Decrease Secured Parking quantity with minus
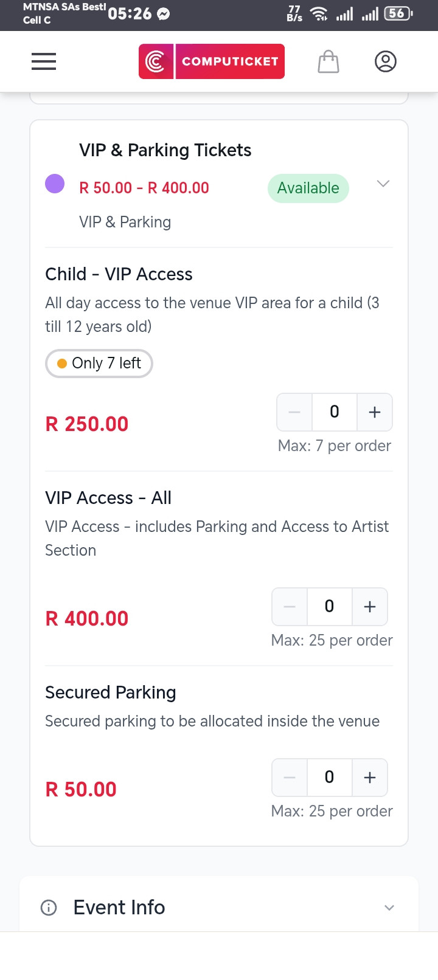Viewport: 438px width, 980px height. click(290, 778)
